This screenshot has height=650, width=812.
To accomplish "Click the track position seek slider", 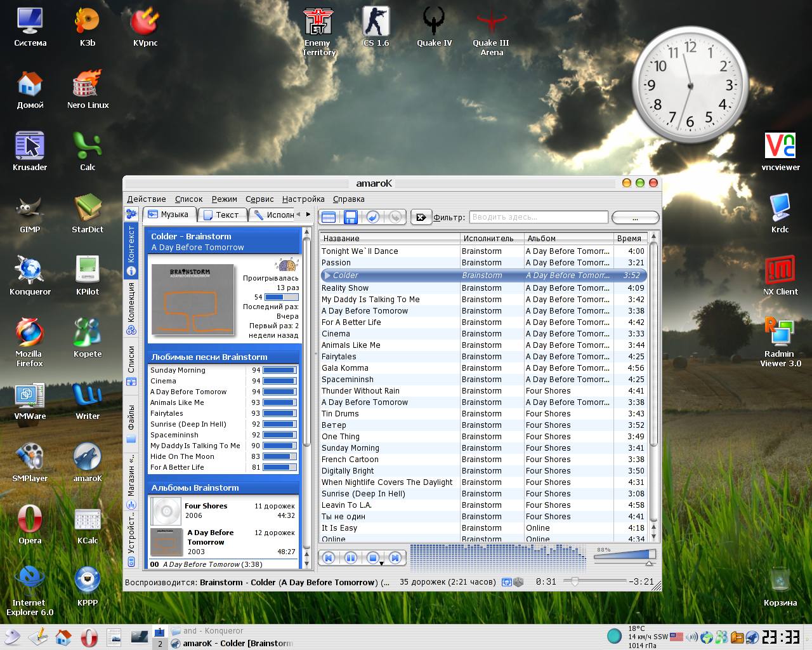I will pyautogui.click(x=595, y=581).
